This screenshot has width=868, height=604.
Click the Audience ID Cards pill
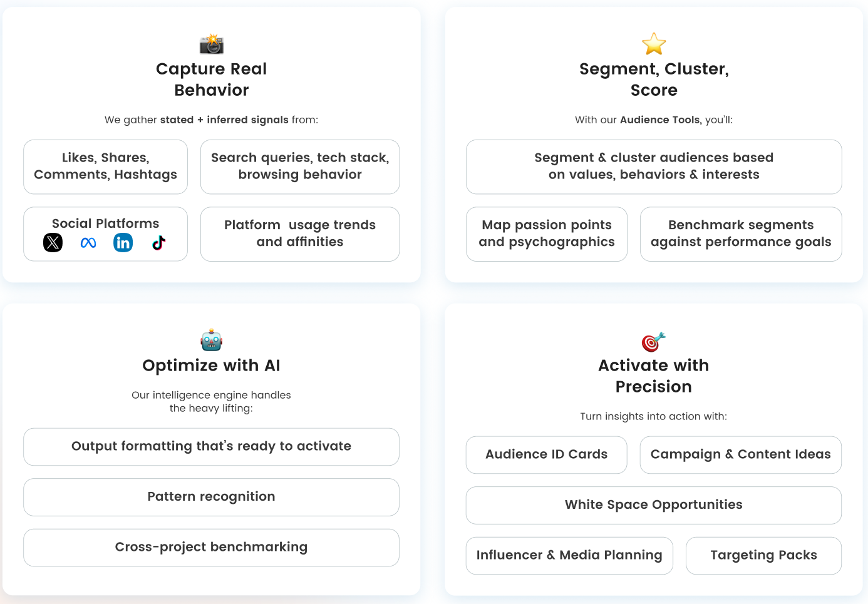pyautogui.click(x=547, y=455)
